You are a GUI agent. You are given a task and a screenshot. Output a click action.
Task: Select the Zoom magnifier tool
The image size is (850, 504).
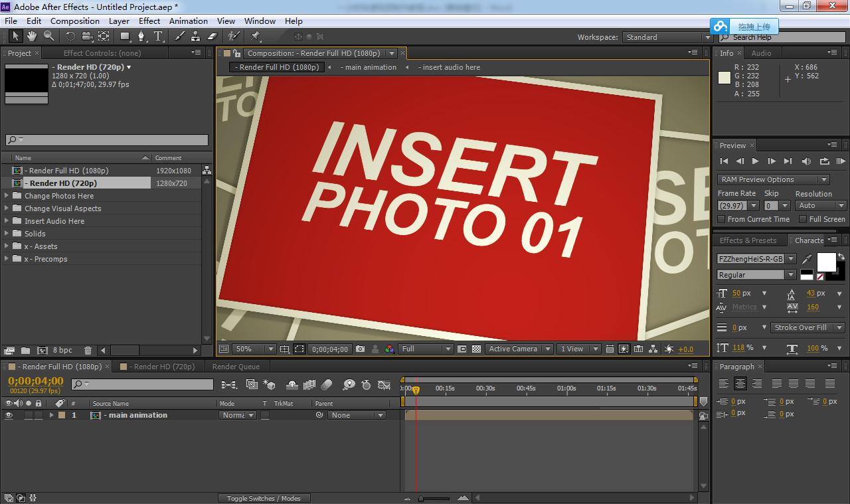tap(48, 37)
